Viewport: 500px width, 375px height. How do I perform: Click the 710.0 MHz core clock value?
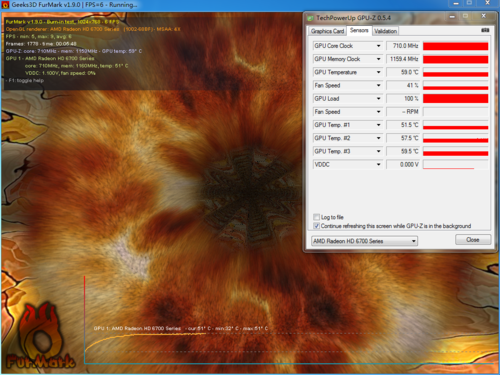[x=403, y=46]
